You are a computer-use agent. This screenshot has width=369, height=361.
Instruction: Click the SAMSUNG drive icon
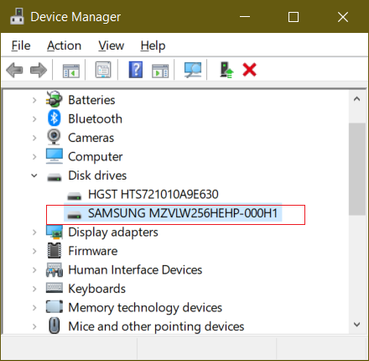tap(74, 214)
